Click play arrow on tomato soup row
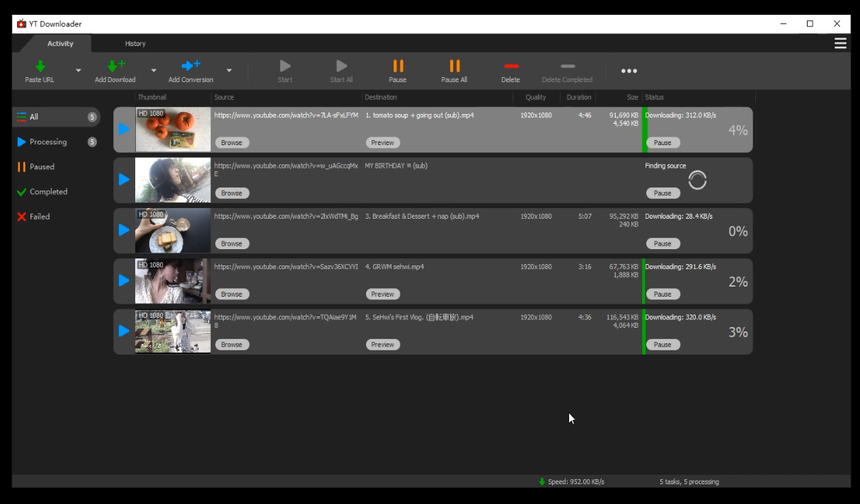Viewport: 860px width, 504px height. pyautogui.click(x=124, y=129)
